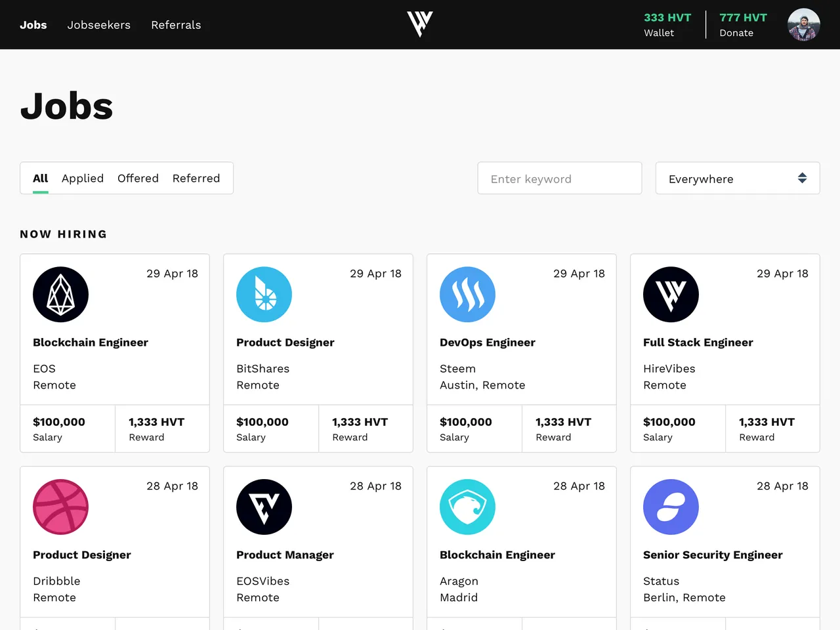This screenshot has height=630, width=840.
Task: Click $100,000 salary on Steem card
Action: (466, 422)
